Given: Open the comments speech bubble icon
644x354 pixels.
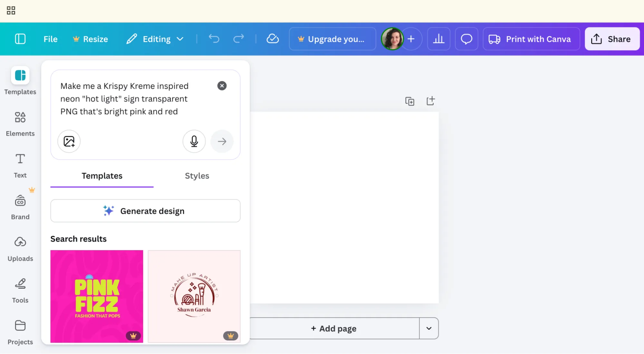Looking at the screenshot, I should pos(466,39).
